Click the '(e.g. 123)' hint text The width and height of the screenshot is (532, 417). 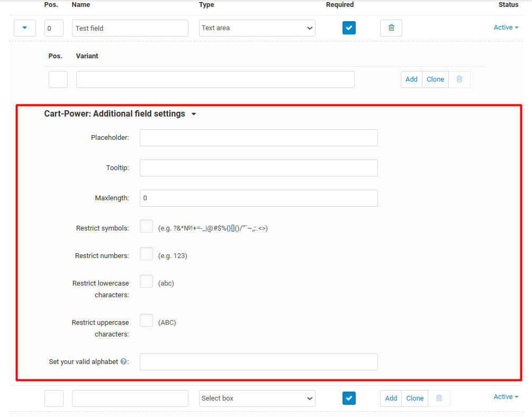(x=173, y=256)
